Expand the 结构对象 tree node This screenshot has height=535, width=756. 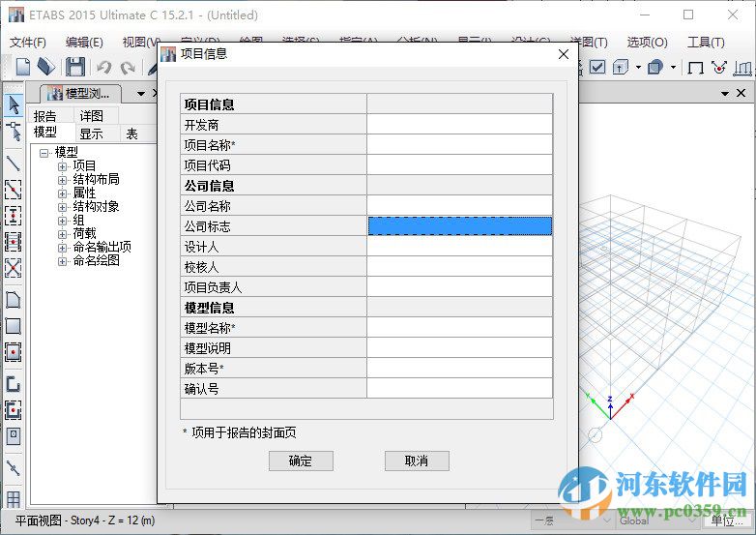(62, 207)
